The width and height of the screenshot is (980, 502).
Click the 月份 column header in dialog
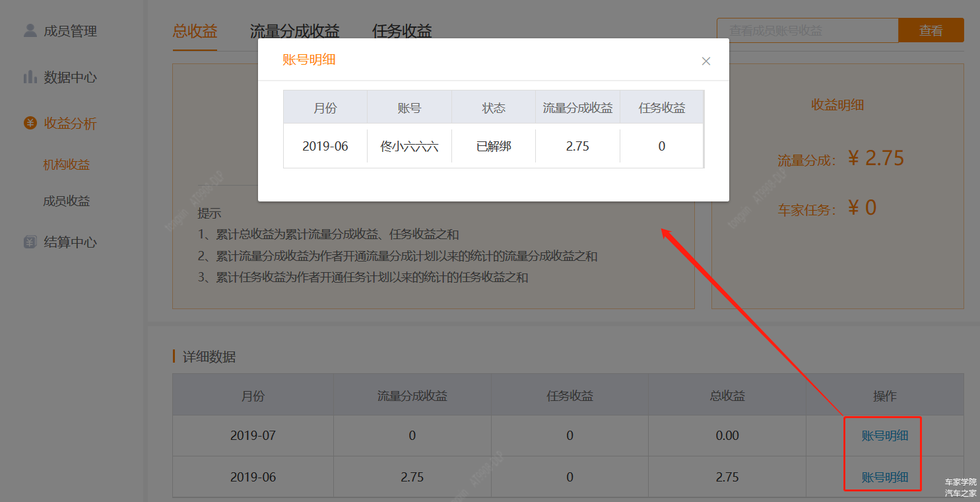pyautogui.click(x=325, y=108)
